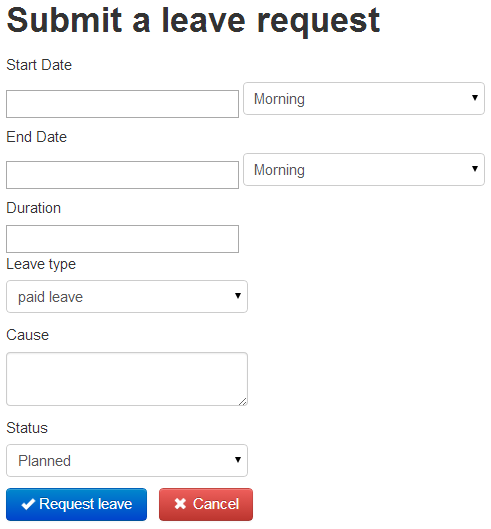Image resolution: width=491 pixels, height=529 pixels.
Task: Click the Cause textarea resize grip
Action: click(243, 401)
